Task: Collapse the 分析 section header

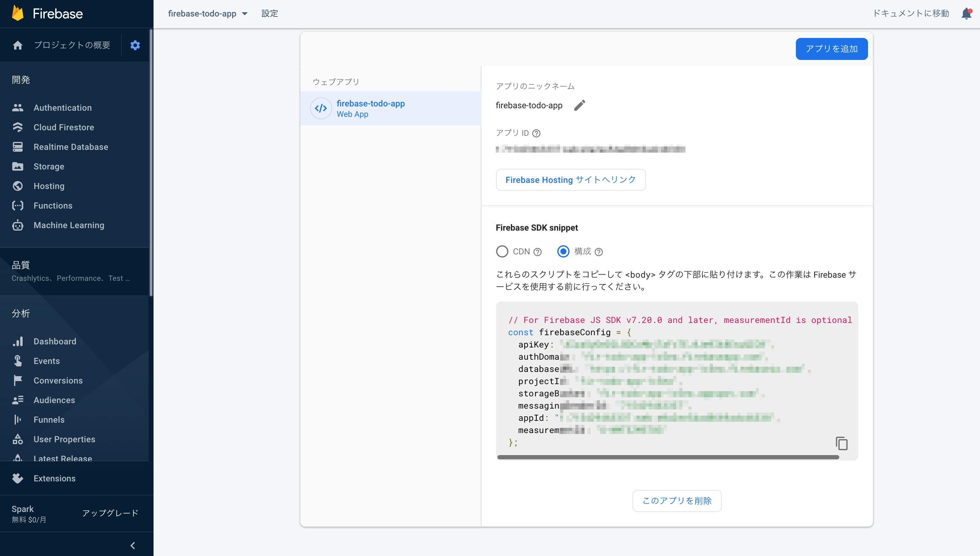Action: coord(20,313)
